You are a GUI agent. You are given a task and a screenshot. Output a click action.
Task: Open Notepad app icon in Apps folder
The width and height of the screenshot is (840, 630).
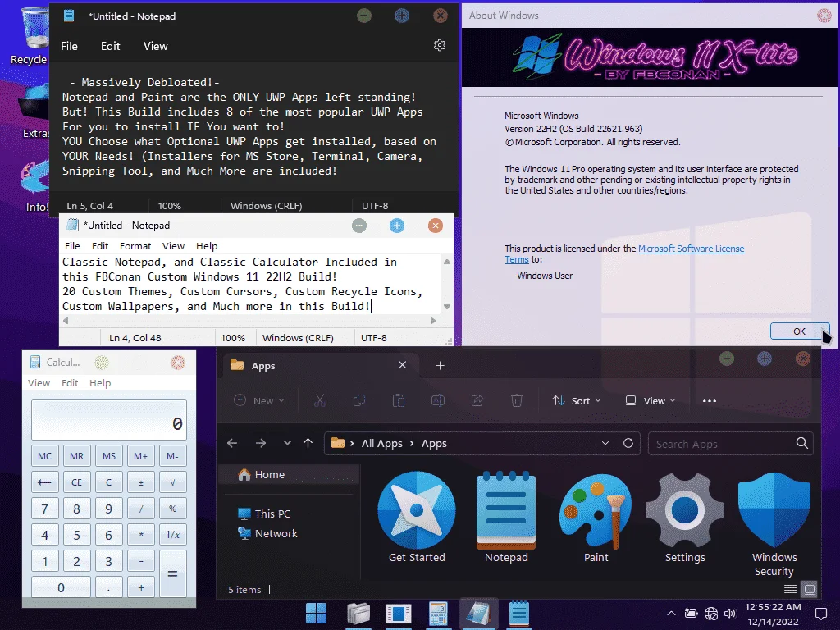(x=506, y=517)
